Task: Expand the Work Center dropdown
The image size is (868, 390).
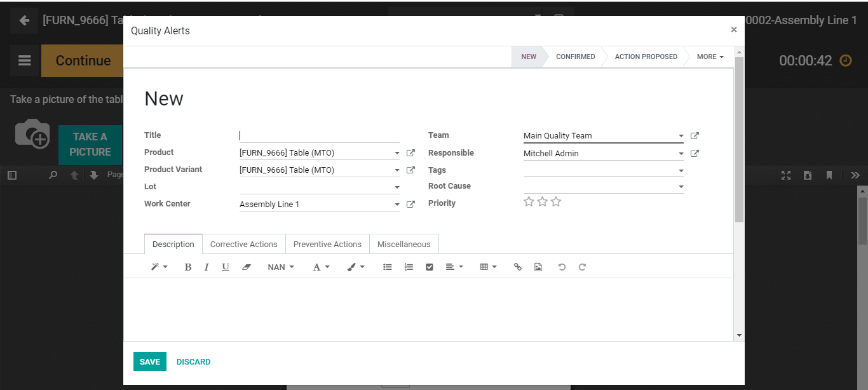Action: (397, 205)
